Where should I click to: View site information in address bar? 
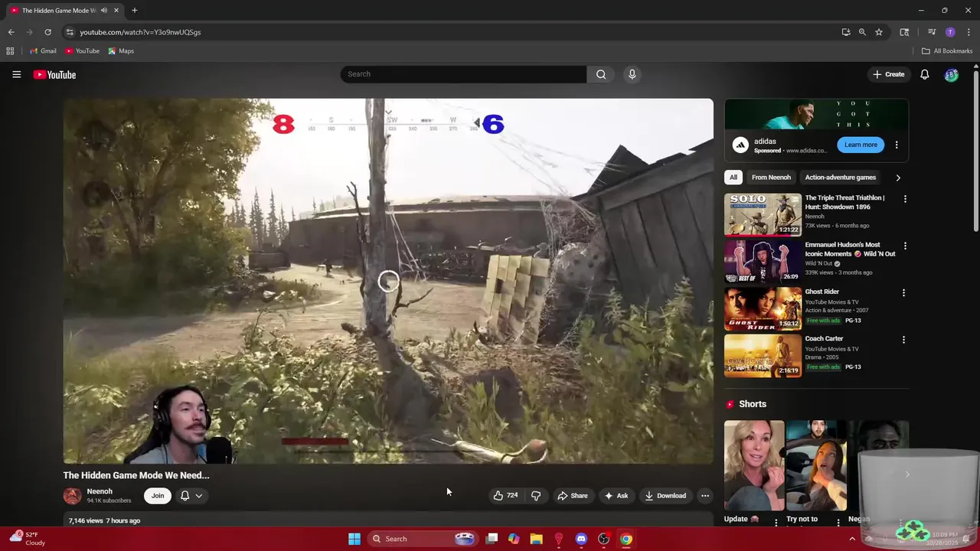pyautogui.click(x=69, y=32)
